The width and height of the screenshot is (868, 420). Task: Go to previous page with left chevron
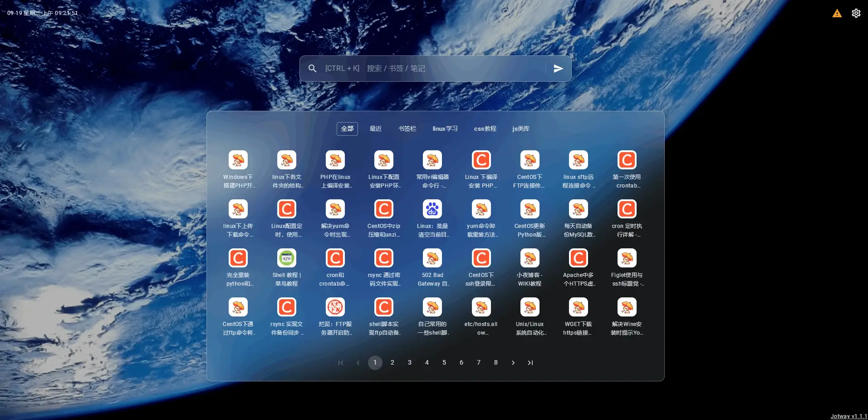(x=358, y=363)
